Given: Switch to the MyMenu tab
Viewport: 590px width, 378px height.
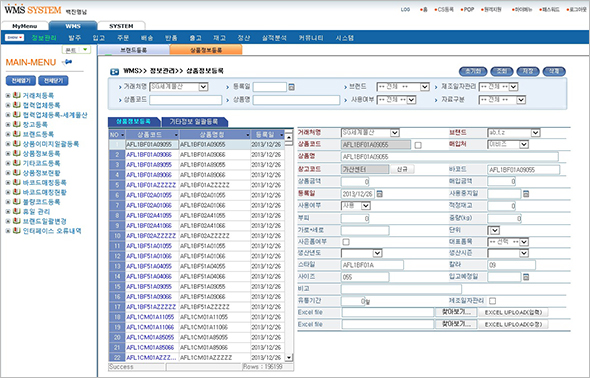Looking at the screenshot, I should (25, 26).
